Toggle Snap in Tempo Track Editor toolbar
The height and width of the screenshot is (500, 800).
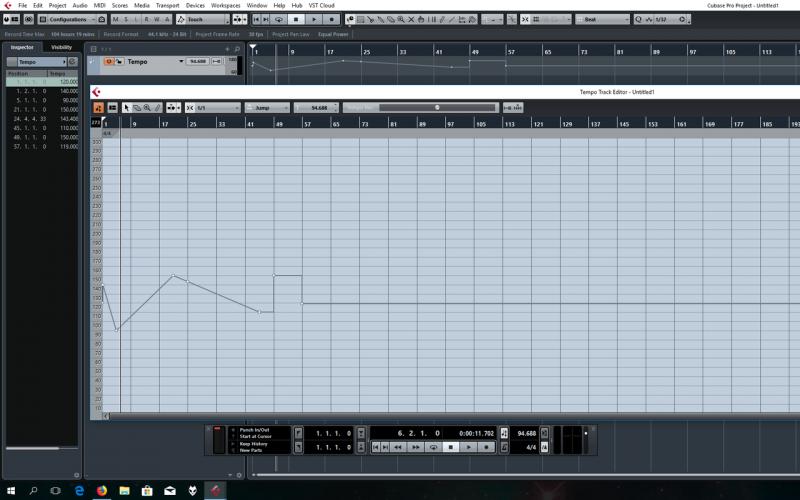[x=190, y=108]
